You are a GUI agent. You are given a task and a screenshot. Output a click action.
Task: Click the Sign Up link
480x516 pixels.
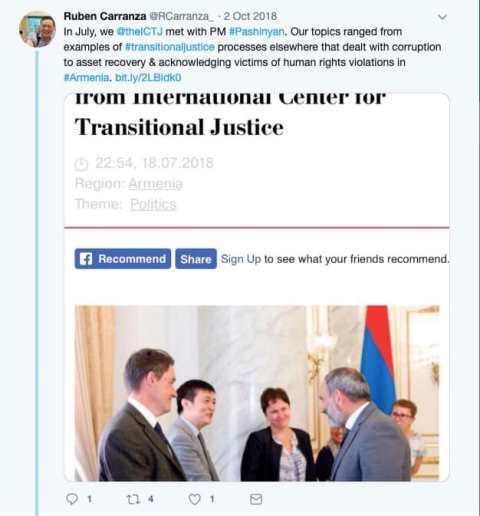[241, 259]
